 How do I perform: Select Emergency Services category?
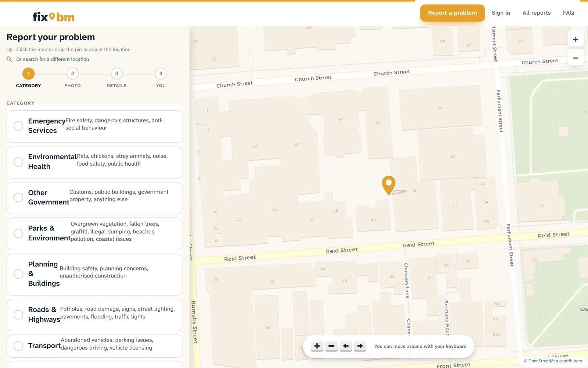(x=94, y=126)
